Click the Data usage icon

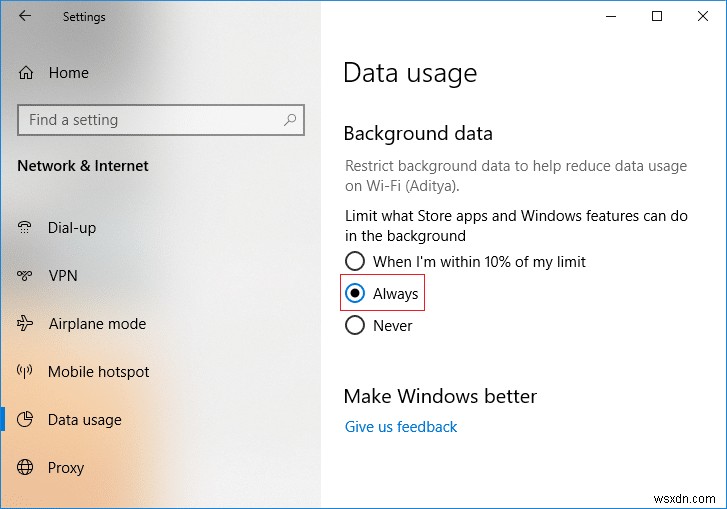[x=26, y=420]
